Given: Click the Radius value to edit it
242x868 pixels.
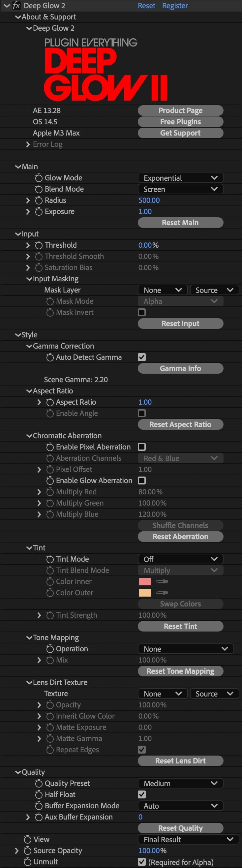Looking at the screenshot, I should pos(149,200).
